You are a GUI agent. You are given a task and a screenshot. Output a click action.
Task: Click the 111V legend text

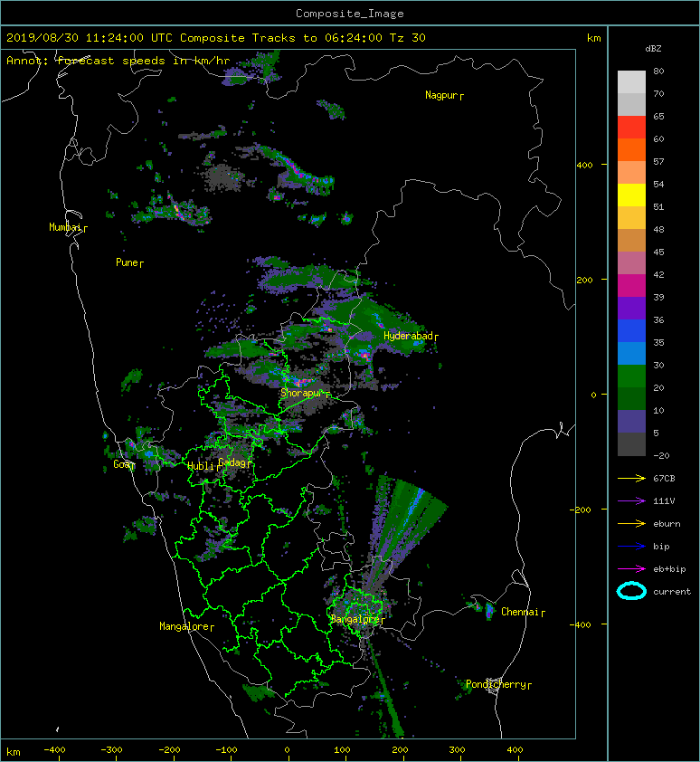pos(663,501)
